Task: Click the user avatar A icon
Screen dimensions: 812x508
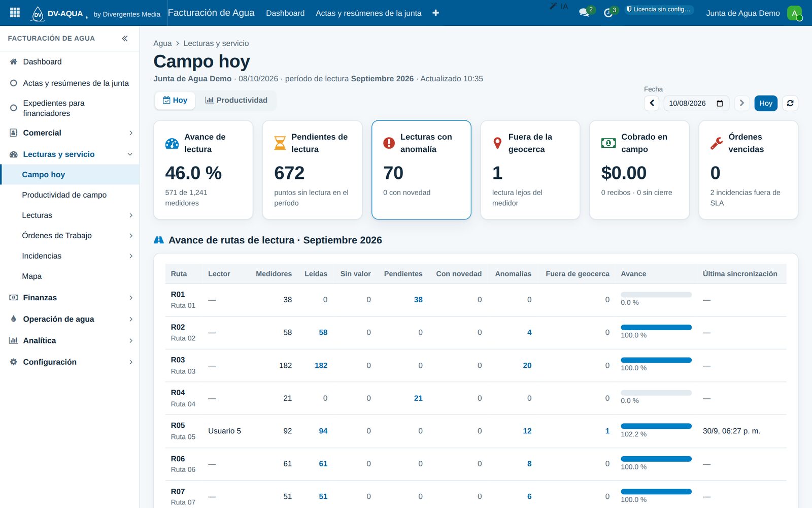Action: click(x=795, y=13)
